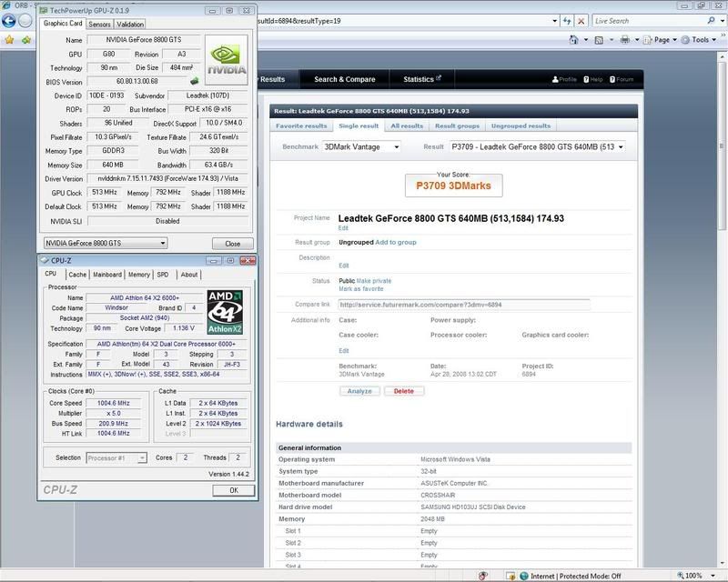Select the Ungrouped results tab

pyautogui.click(x=521, y=126)
